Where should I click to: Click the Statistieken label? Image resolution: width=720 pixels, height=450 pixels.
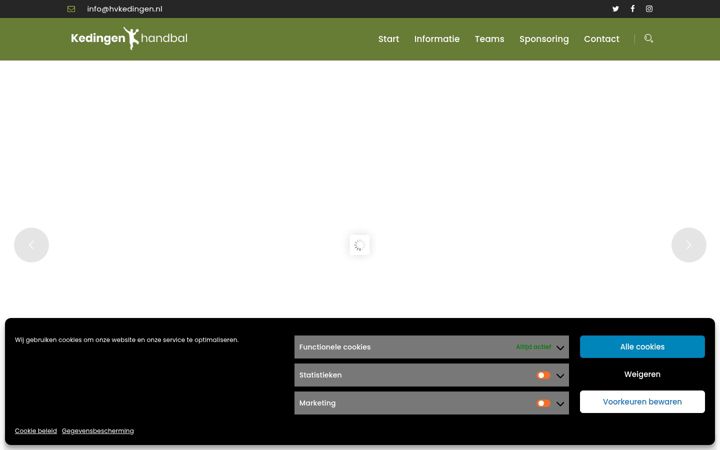click(321, 375)
